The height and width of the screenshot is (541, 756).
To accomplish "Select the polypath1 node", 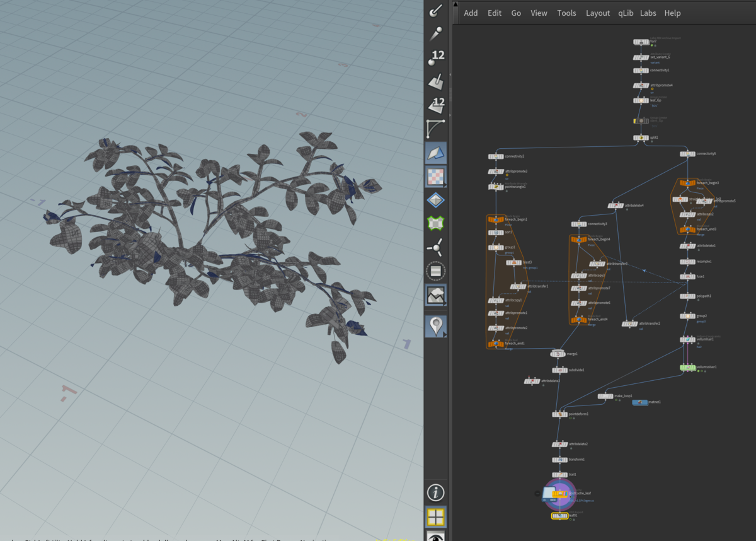I will pyautogui.click(x=687, y=296).
